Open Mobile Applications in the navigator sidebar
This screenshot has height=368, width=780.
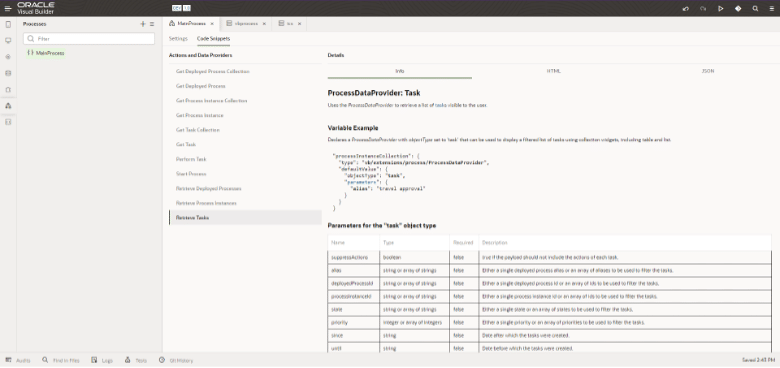pyautogui.click(x=8, y=24)
